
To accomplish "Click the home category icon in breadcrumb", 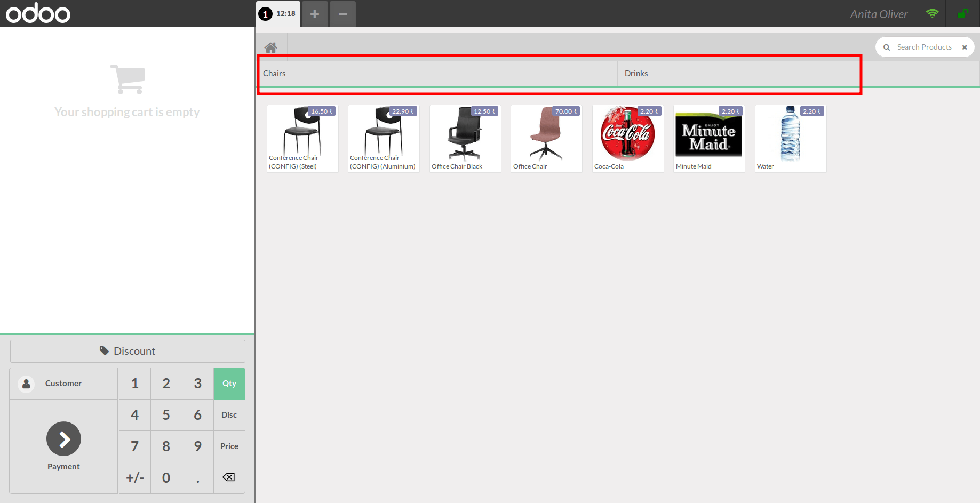I will coord(271,47).
